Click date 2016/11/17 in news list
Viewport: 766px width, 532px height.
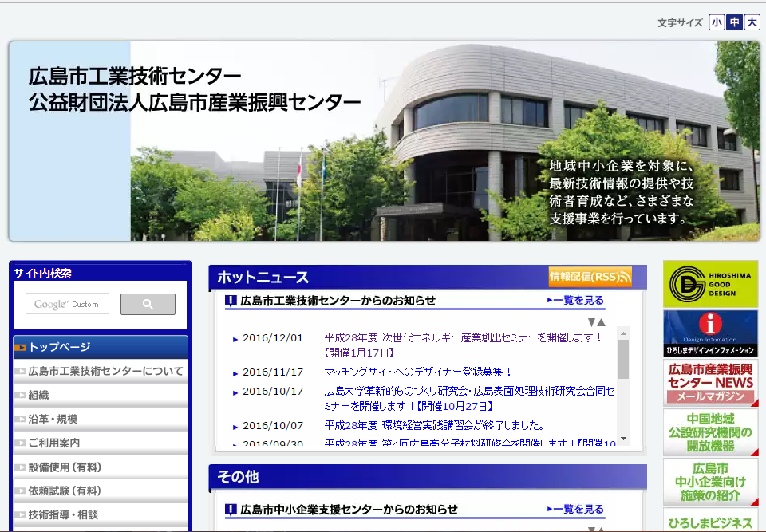pos(273,372)
